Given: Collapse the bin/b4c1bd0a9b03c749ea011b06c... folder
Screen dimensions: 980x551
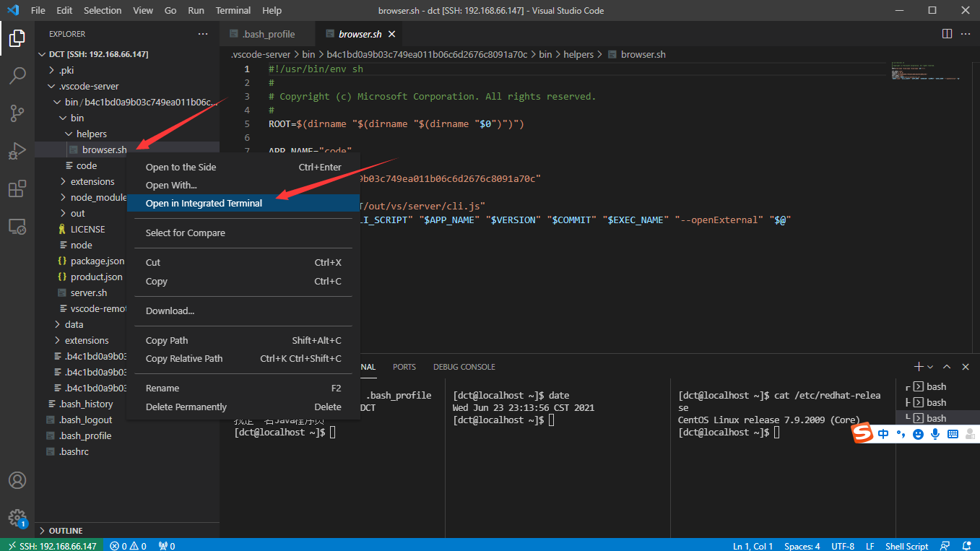Looking at the screenshot, I should pyautogui.click(x=140, y=102).
